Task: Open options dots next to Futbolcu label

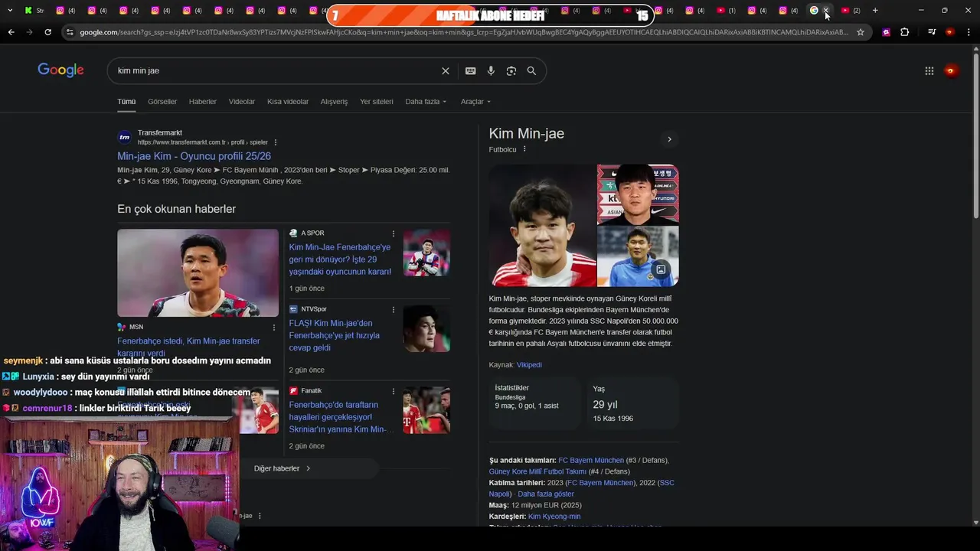Action: [524, 149]
